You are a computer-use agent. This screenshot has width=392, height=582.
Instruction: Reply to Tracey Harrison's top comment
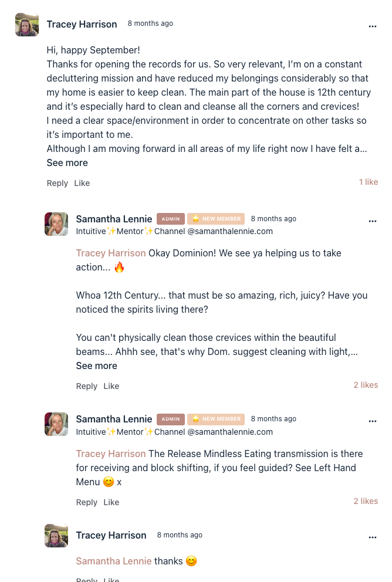click(57, 184)
